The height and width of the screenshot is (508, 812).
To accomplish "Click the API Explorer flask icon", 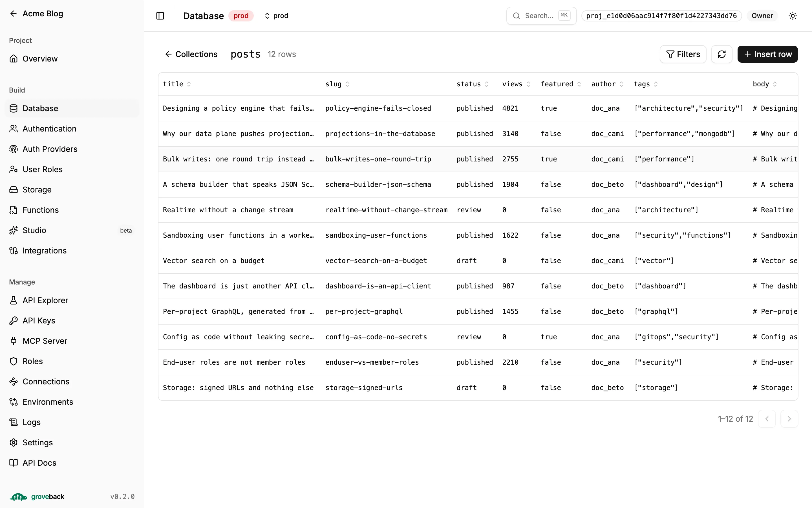I will coord(14,300).
